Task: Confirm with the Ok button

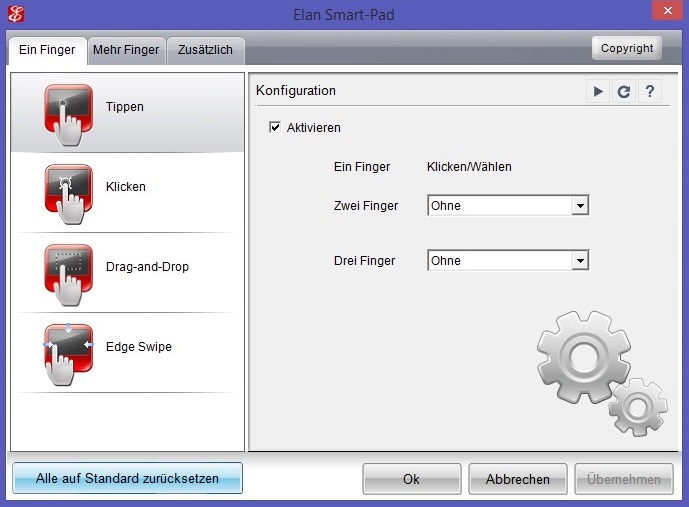Action: [x=412, y=479]
